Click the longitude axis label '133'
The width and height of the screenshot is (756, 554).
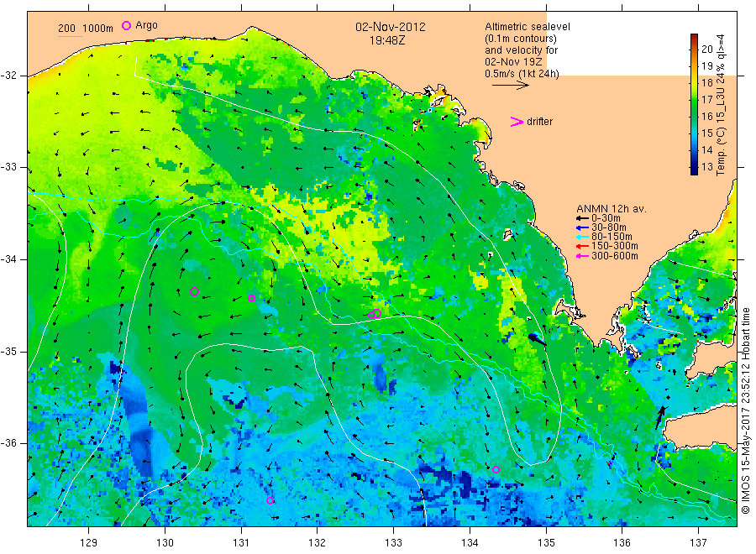coord(393,543)
